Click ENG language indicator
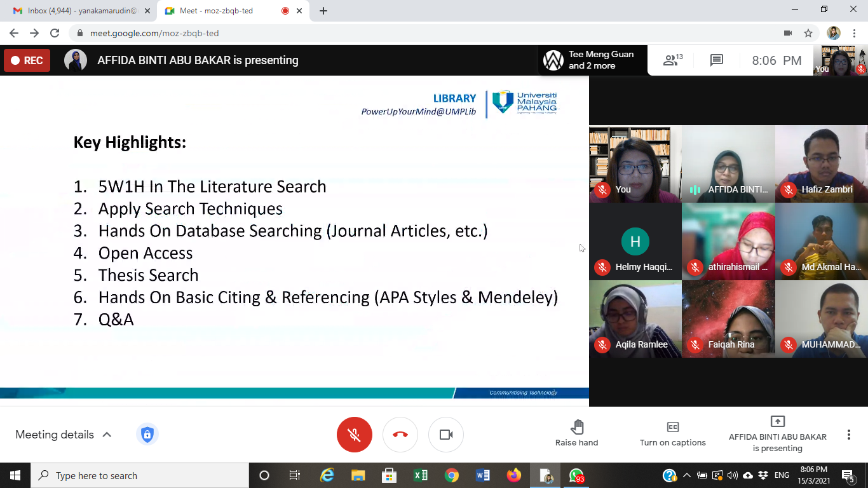 click(x=782, y=475)
